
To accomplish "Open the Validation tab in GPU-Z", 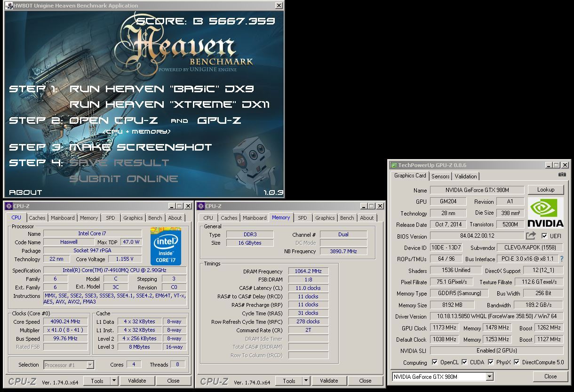I will coord(466,176).
